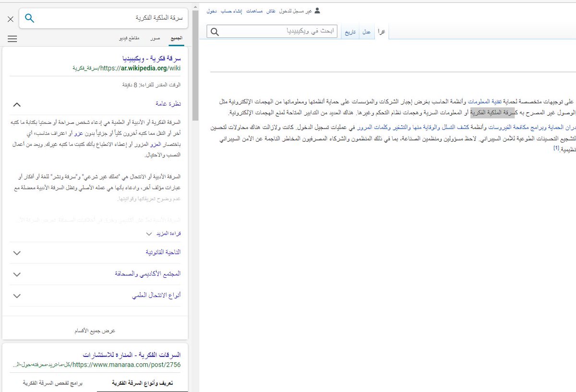The height and width of the screenshot is (392, 576).
Task: Open the تاريخ history tab
Action: point(350,32)
